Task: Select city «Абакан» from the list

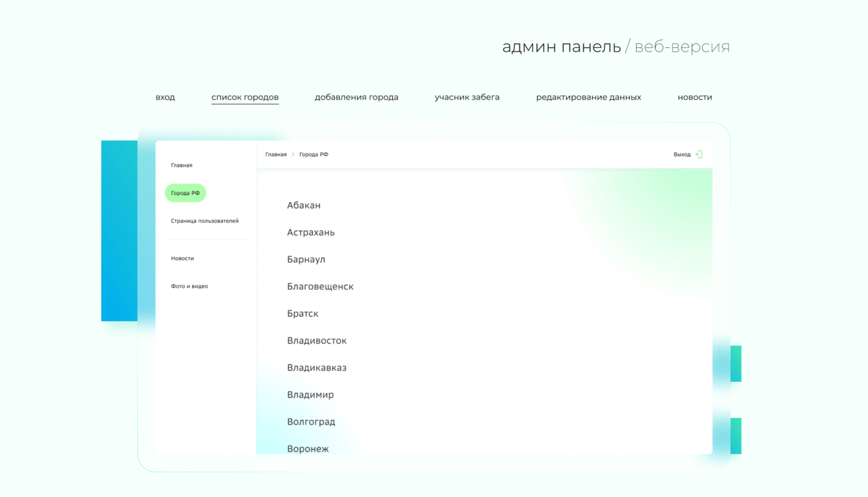Action: tap(304, 205)
